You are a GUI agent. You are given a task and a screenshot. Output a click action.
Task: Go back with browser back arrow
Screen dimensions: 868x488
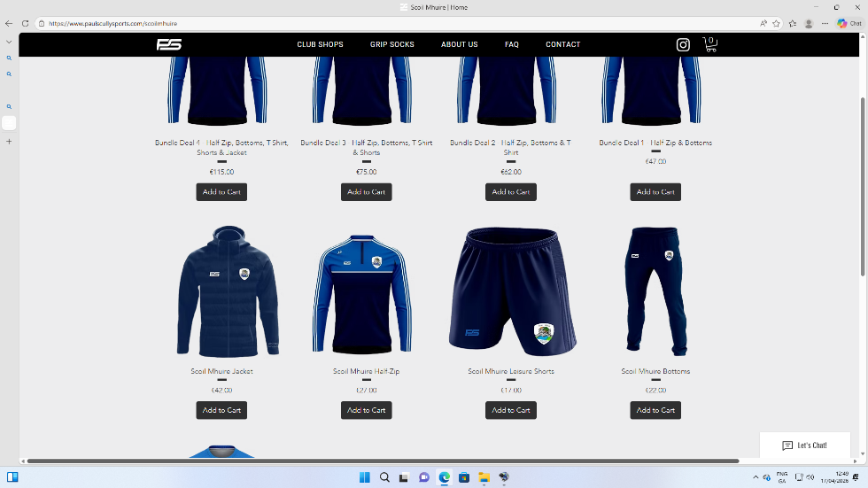point(9,23)
